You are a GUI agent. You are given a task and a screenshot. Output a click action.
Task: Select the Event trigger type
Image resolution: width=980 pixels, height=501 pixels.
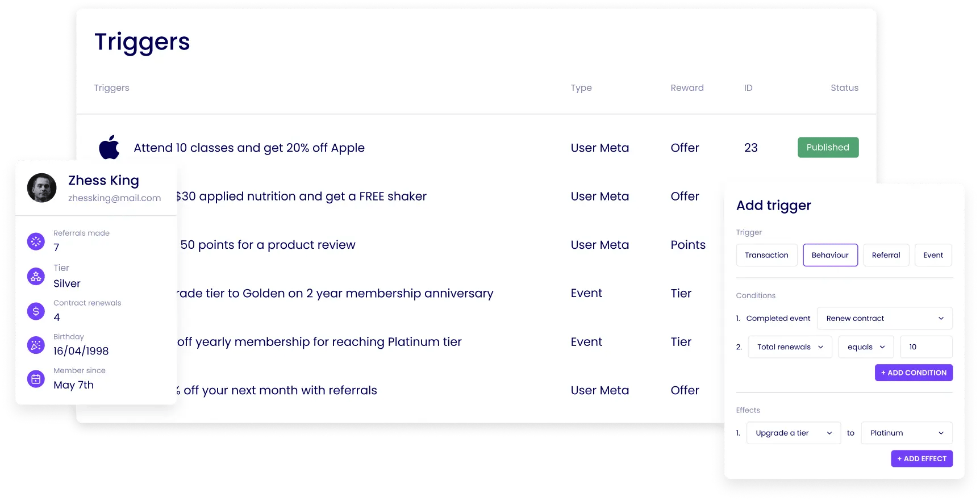pos(933,255)
